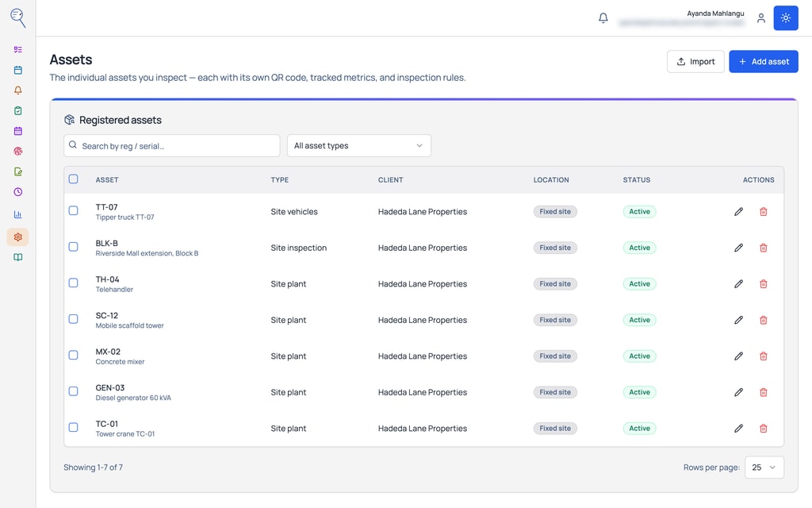812x508 pixels.
Task: Delete asset MX-02 with the trash icon
Action: (x=764, y=356)
